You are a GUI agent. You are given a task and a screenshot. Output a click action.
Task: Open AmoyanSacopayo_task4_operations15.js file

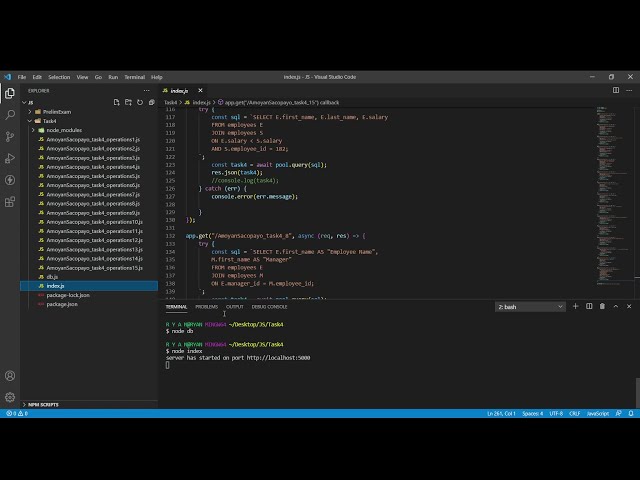95,268
